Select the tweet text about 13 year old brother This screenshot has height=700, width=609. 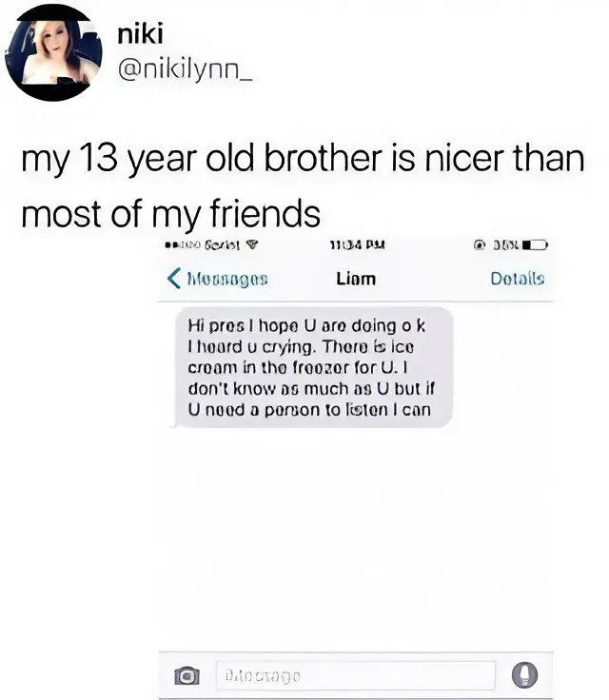coord(303,185)
